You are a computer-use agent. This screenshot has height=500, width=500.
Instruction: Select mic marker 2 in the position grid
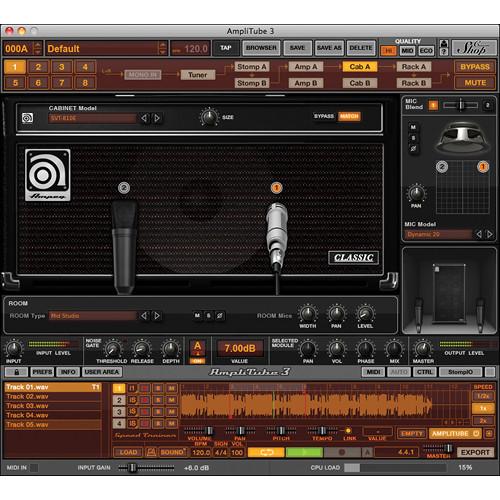tap(442, 166)
